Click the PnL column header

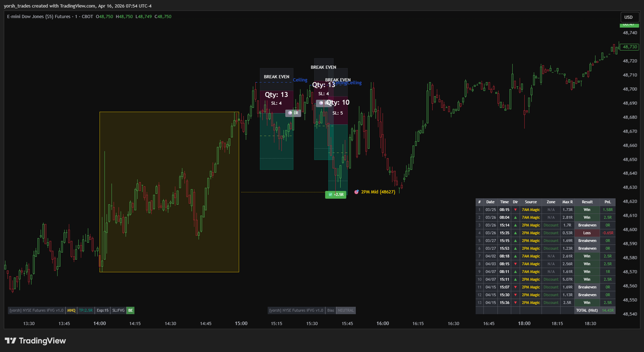point(608,202)
